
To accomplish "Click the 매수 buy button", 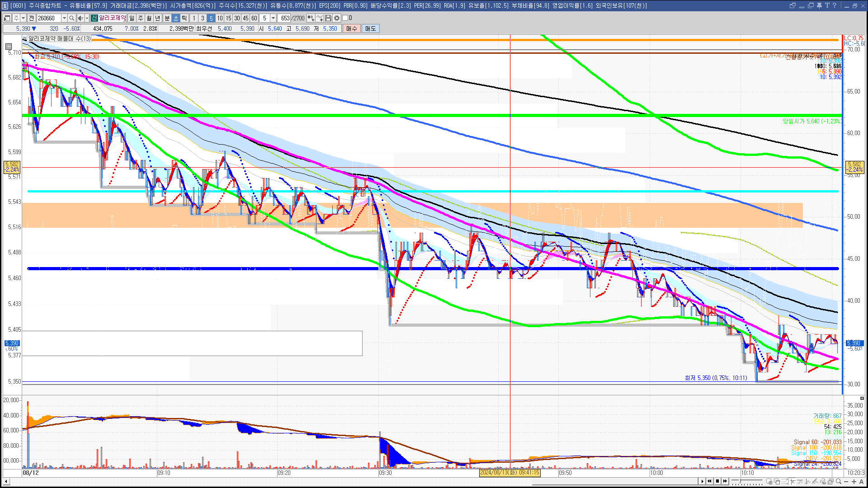I will pyautogui.click(x=352, y=28).
